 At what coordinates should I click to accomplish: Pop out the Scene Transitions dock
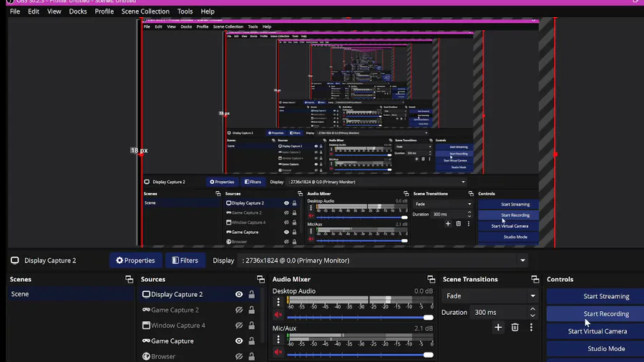535,279
